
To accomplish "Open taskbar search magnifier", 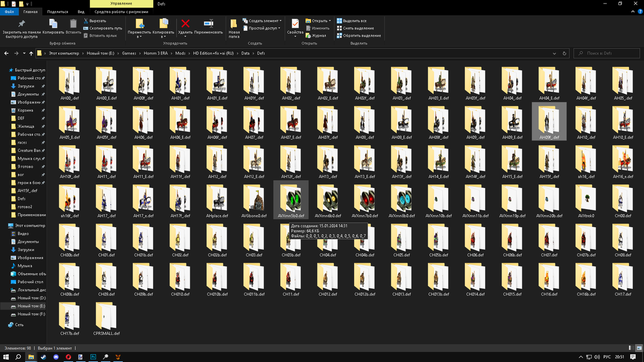I will tap(18, 357).
